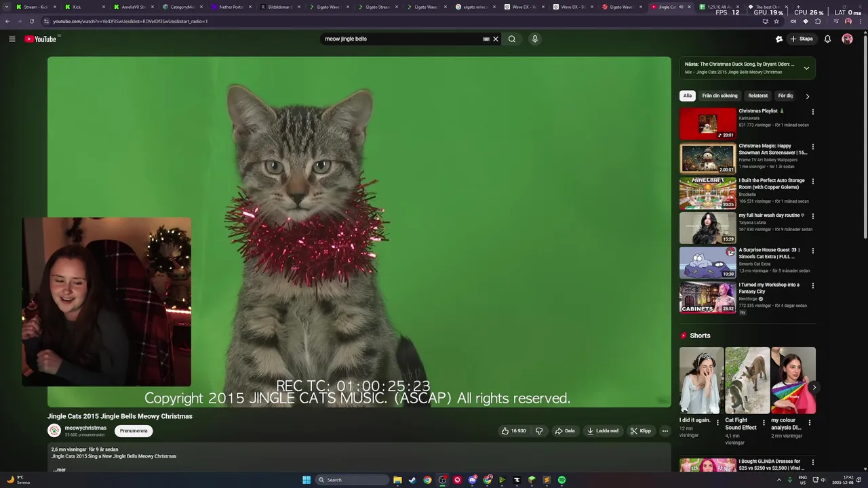This screenshot has height=488, width=868.
Task: Open Spotify from the taskbar
Action: pos(561,480)
